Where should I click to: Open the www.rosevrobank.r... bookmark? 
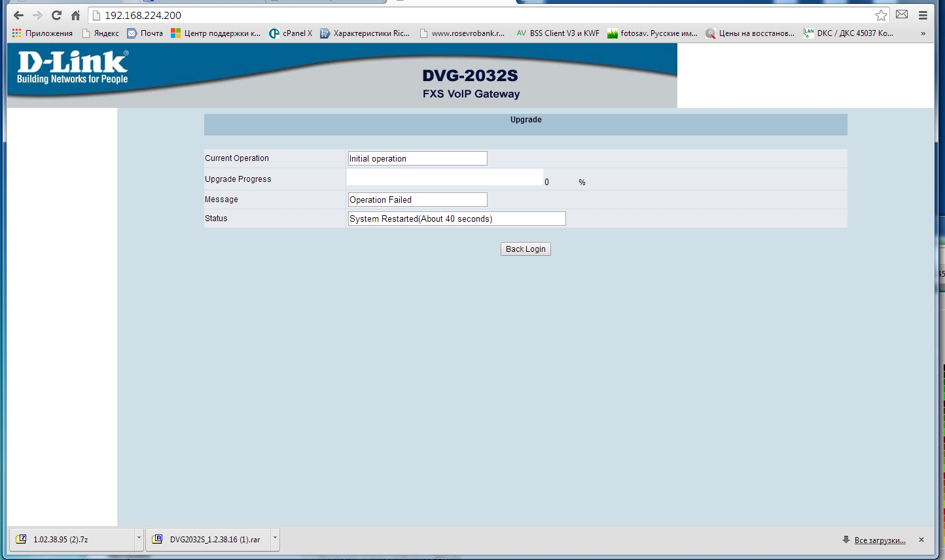point(463,33)
